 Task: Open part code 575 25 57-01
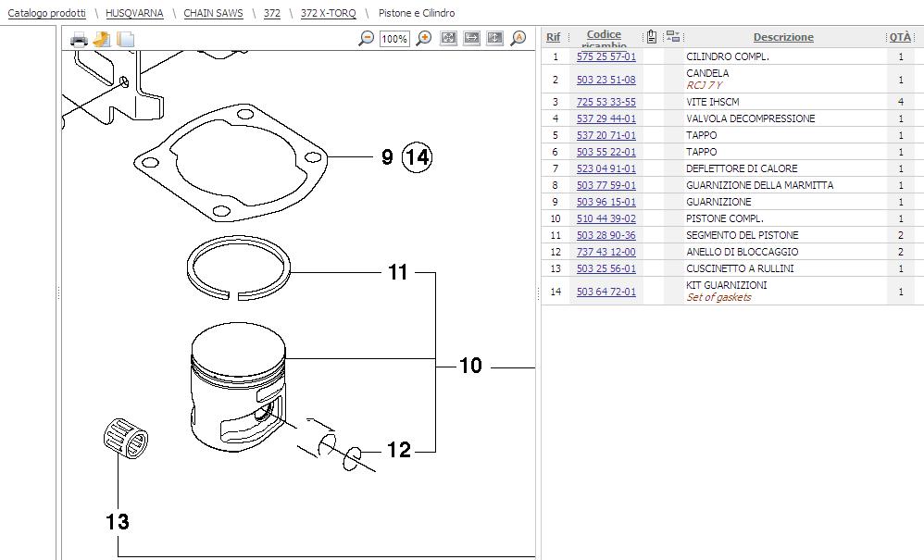(606, 56)
